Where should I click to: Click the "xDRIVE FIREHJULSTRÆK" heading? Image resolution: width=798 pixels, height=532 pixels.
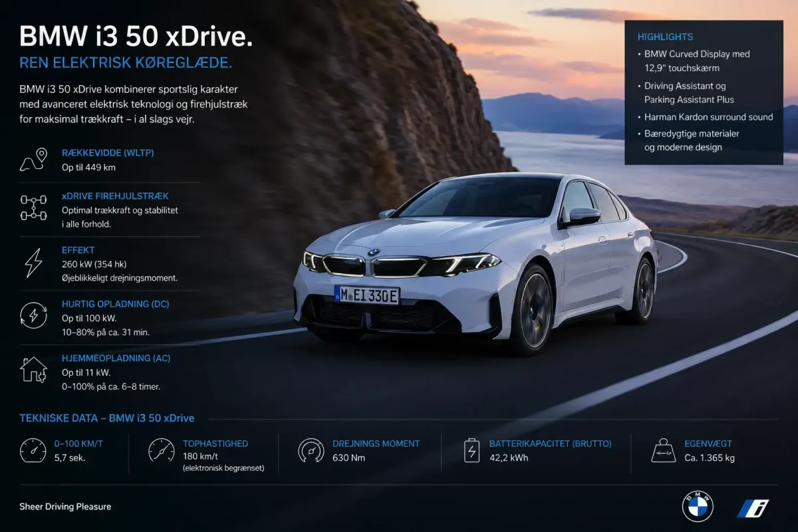click(115, 196)
